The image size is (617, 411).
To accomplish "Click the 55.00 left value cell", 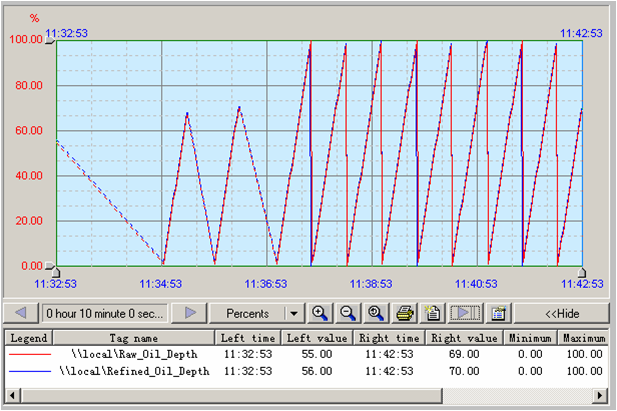I will [x=317, y=354].
